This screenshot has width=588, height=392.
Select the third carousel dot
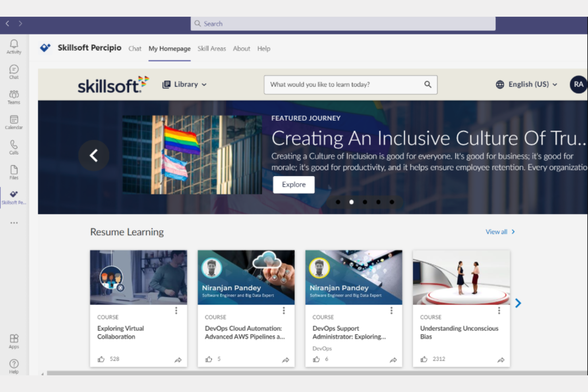click(365, 202)
